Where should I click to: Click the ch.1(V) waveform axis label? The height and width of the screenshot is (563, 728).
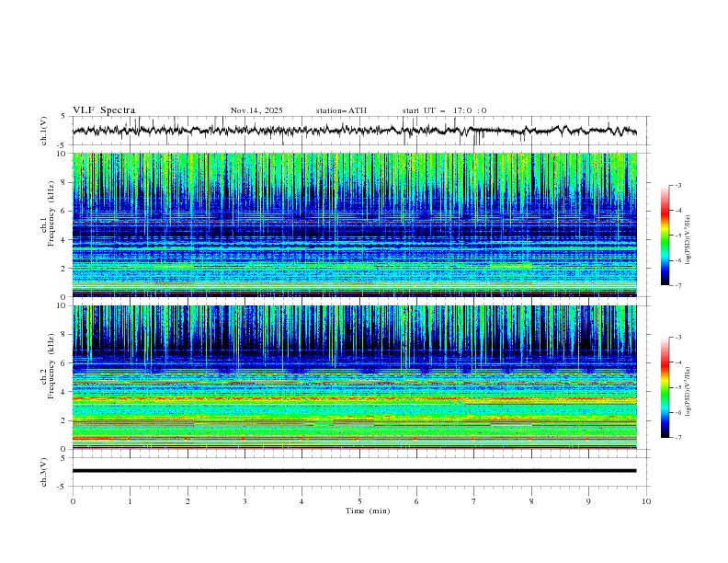[43, 131]
